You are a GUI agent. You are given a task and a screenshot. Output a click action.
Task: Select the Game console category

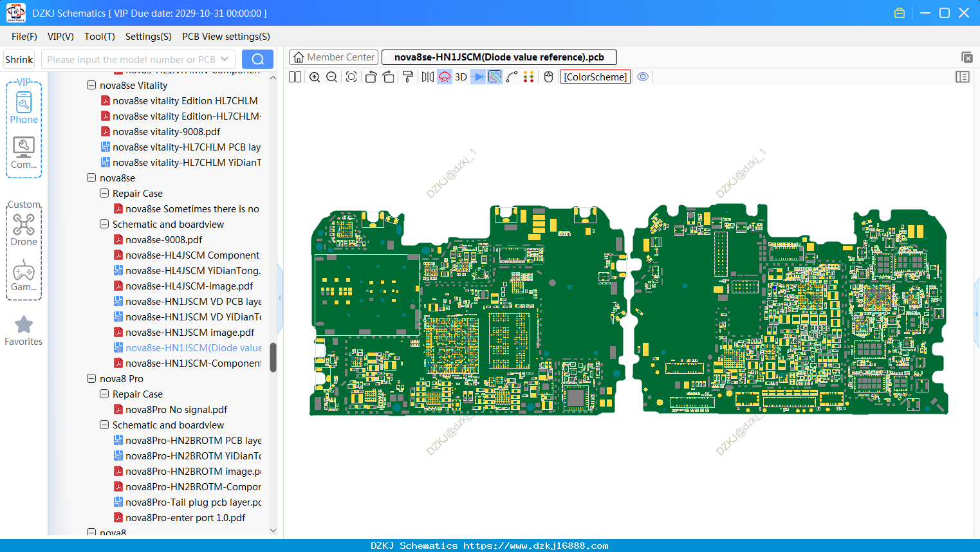click(24, 275)
